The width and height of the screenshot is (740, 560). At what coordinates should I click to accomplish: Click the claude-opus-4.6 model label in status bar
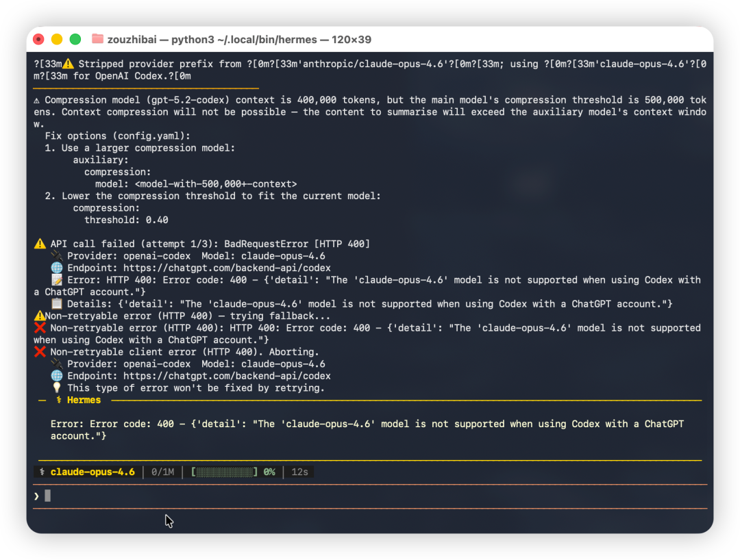[92, 472]
